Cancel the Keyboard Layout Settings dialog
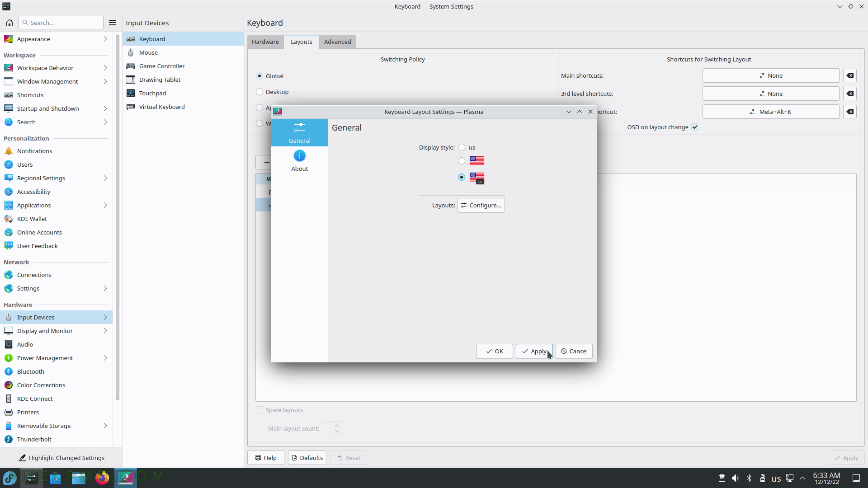 pos(574,351)
